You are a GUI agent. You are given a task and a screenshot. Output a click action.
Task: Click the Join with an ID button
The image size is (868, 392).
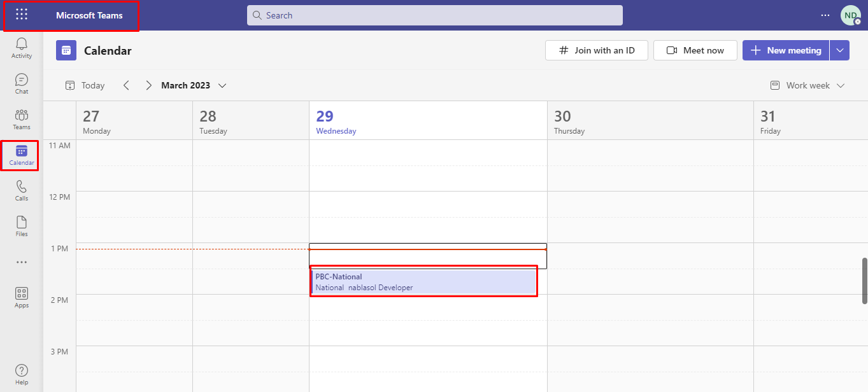pos(597,50)
